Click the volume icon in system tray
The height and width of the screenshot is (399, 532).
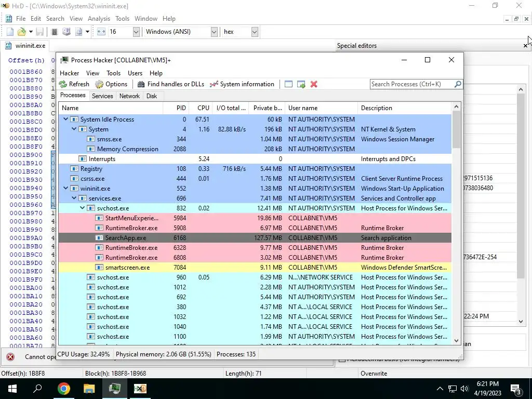tap(464, 389)
